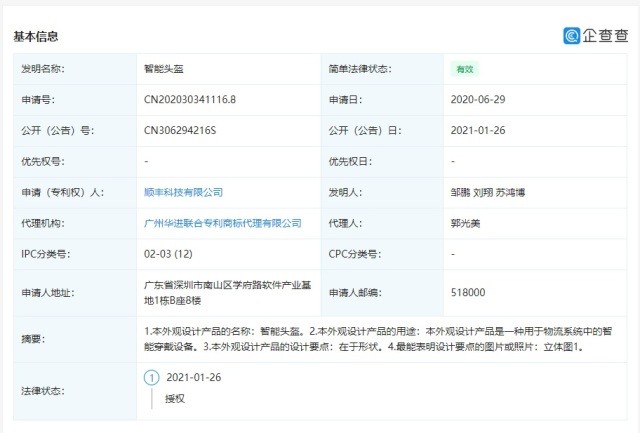Click the 基本信息 section heading
This screenshot has width=640, height=433.
pos(36,36)
